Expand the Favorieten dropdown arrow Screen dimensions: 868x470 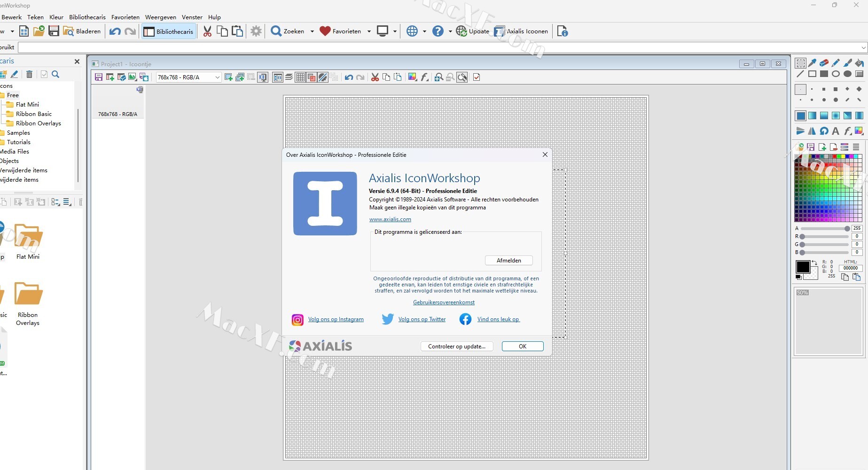(x=369, y=31)
